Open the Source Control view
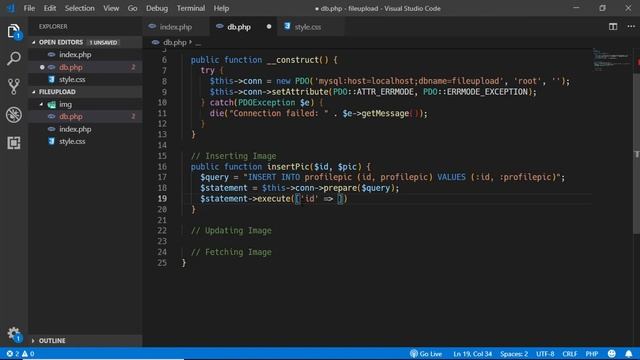 [x=13, y=87]
